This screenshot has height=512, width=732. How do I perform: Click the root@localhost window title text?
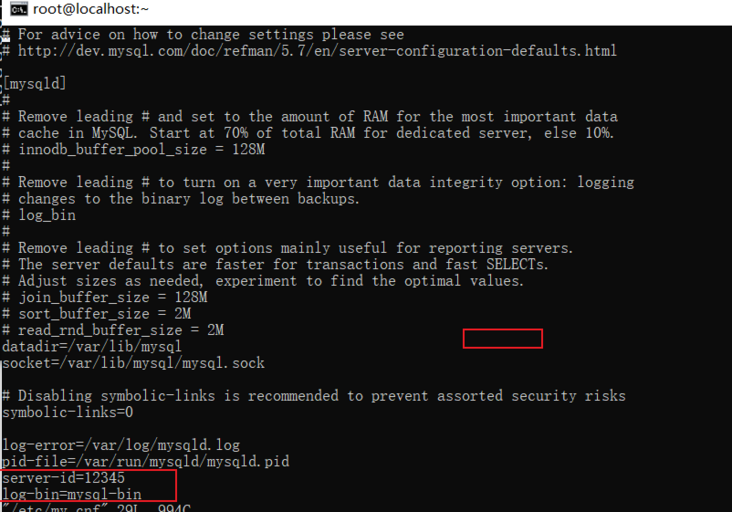91,9
